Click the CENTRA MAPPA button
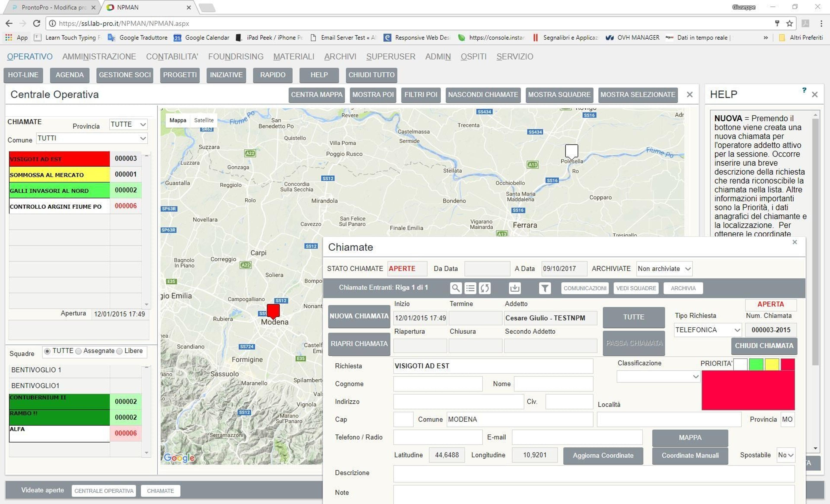This screenshot has height=504, width=830. [317, 95]
